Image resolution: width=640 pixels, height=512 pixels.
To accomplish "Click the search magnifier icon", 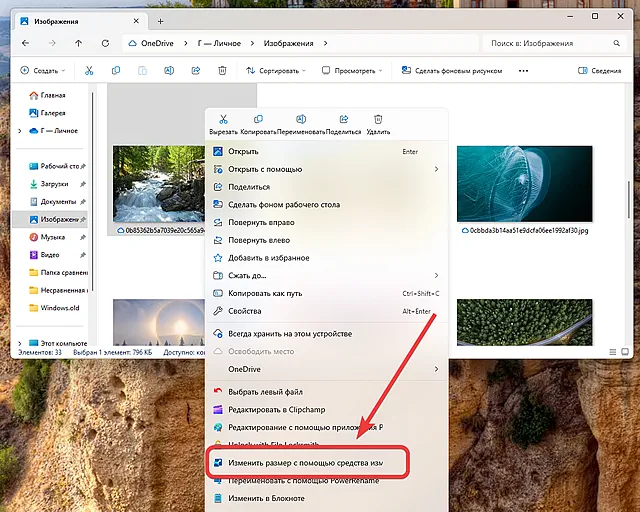I will (x=616, y=43).
